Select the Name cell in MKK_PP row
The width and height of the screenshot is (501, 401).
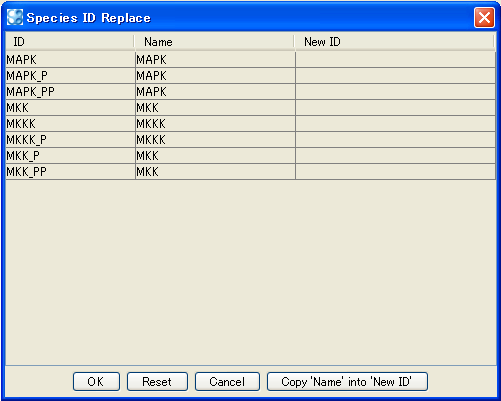(215, 172)
